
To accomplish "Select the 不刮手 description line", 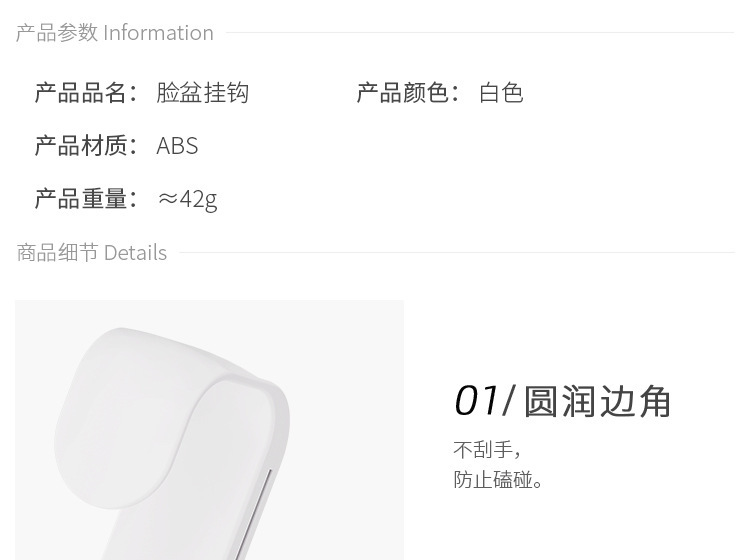I will [487, 450].
